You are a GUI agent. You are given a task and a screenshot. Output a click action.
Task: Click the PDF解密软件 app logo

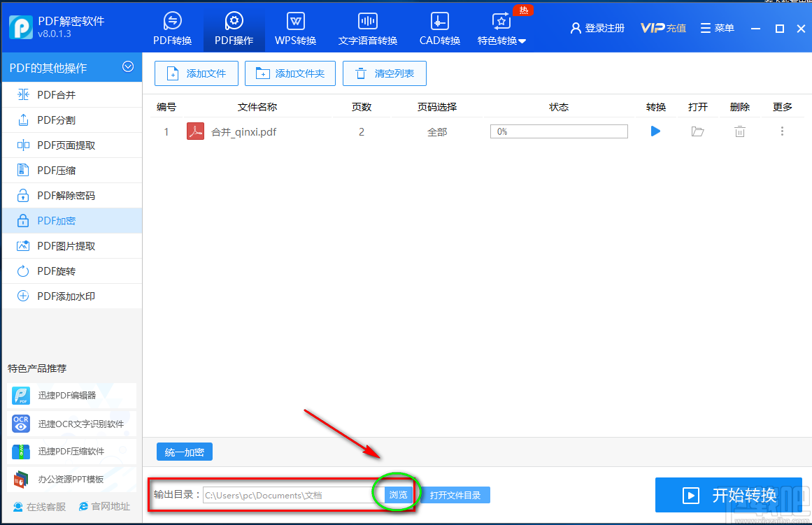[21, 27]
